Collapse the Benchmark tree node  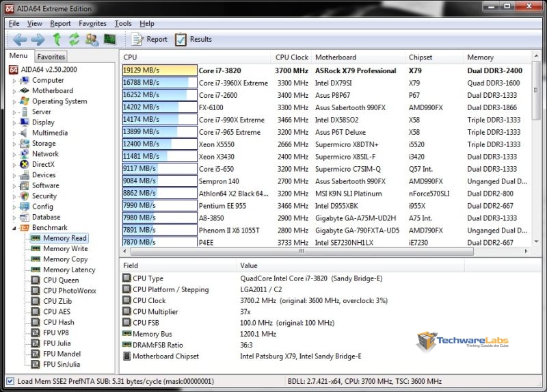14,228
